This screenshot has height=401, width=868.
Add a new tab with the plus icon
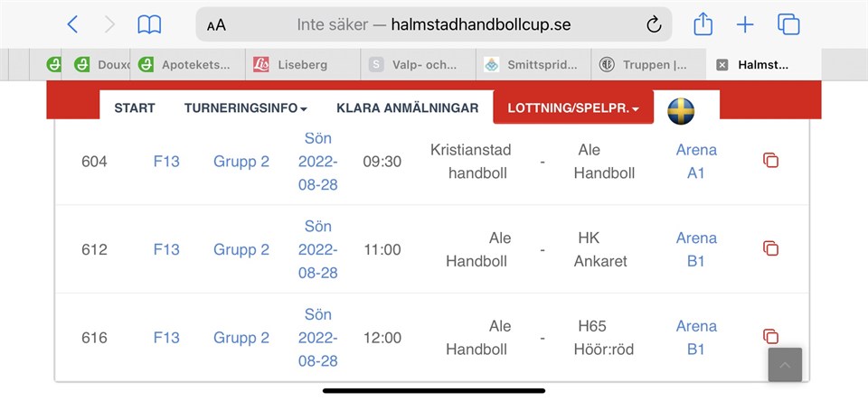[x=745, y=24]
